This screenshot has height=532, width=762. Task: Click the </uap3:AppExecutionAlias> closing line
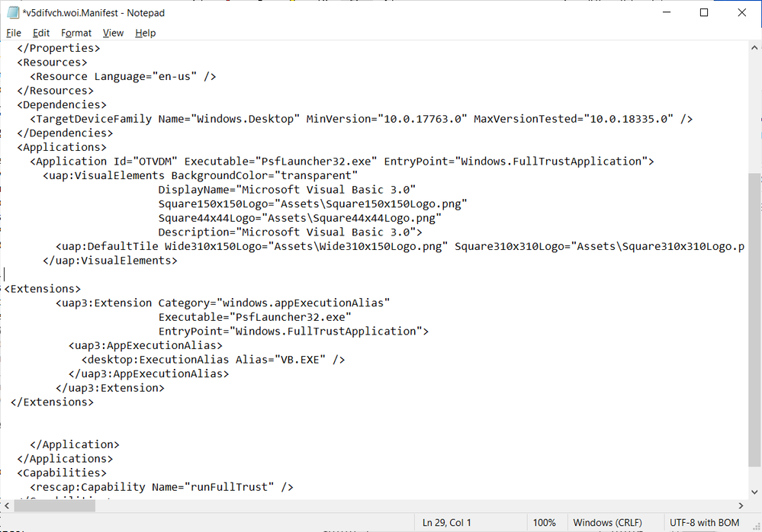click(x=149, y=373)
